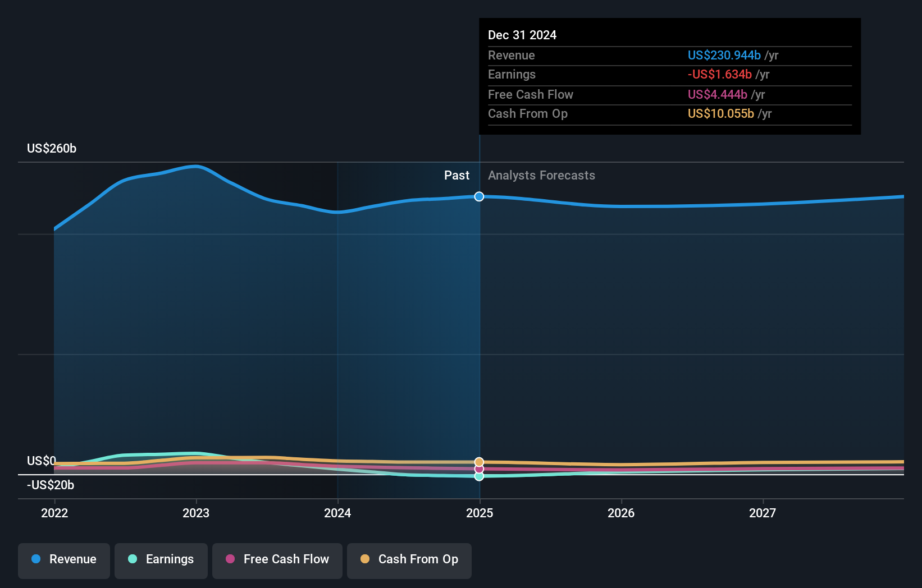The width and height of the screenshot is (922, 588).
Task: Click the US$260b axis label
Action: tap(51, 148)
